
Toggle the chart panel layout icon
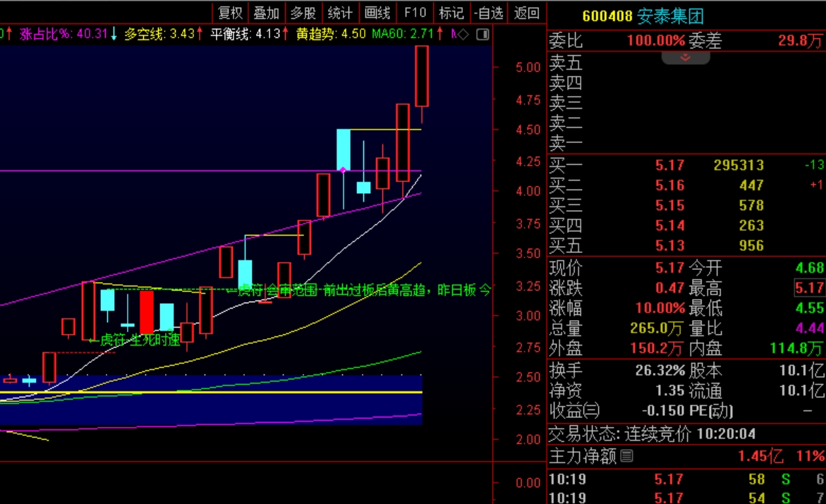pyautogui.click(x=482, y=35)
